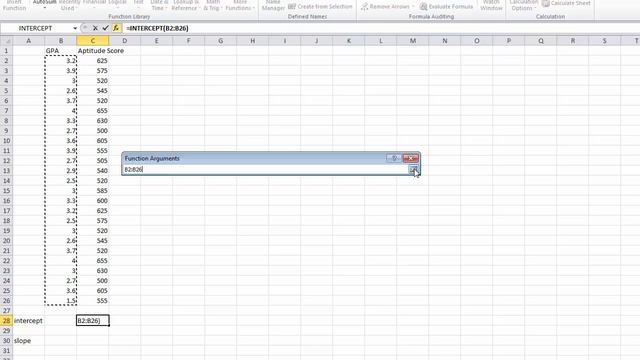Open Financial functions dropdown
Viewport: 640px width, 360px height.
pyautogui.click(x=93, y=5)
